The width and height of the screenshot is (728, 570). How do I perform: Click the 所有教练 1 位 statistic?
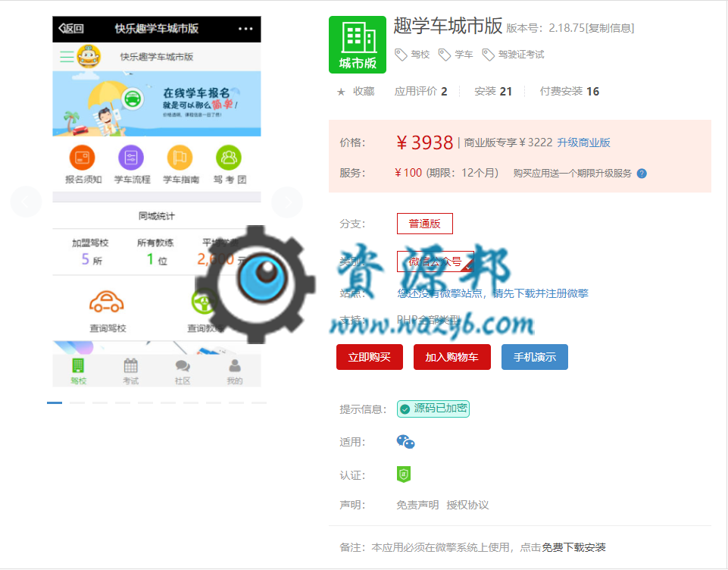[155, 252]
